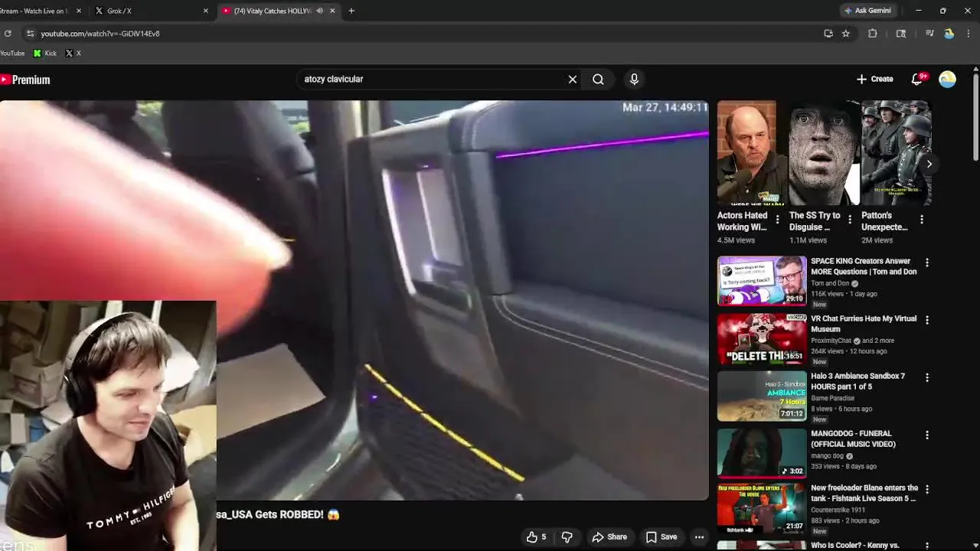Open the browser Extensions puzzle icon

pos(873,34)
